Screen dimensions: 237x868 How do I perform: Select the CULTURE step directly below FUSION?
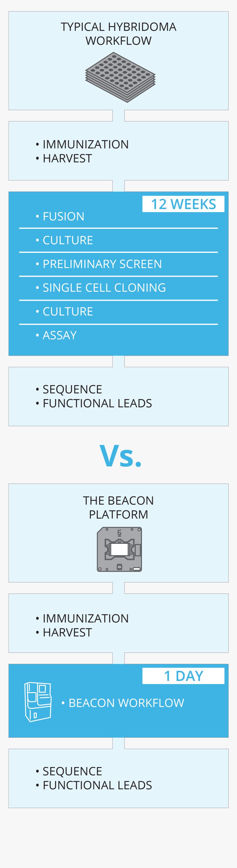[x=68, y=240]
